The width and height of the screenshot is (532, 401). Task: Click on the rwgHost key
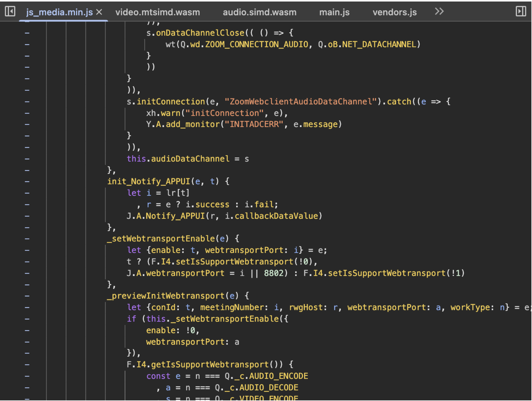point(306,308)
